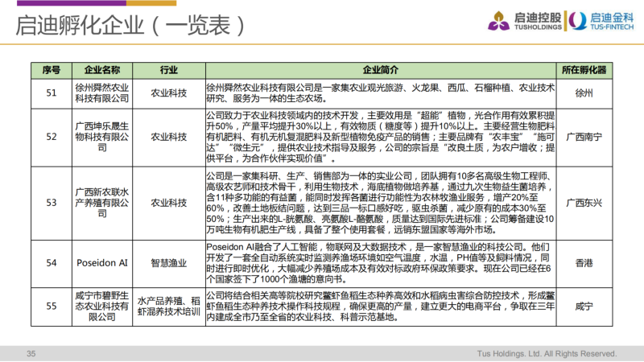Click the page number 35

click(31, 353)
